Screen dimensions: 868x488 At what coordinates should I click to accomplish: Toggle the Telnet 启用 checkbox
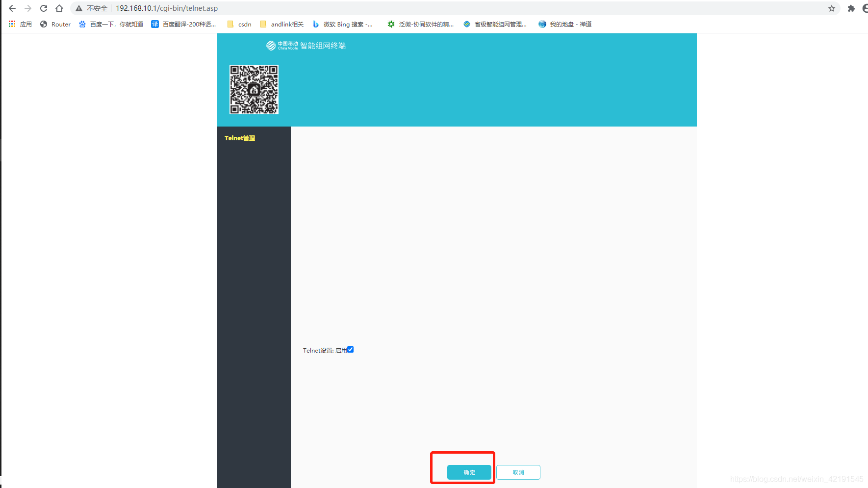coord(351,350)
